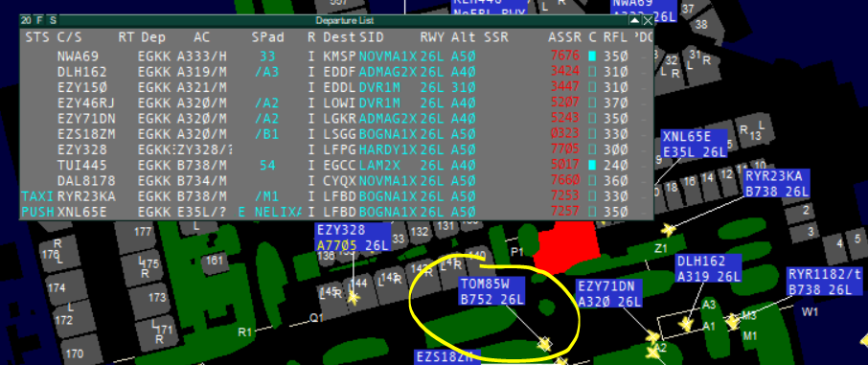Click the RYR1182 radar tag
The image size is (868, 365).
point(824,282)
